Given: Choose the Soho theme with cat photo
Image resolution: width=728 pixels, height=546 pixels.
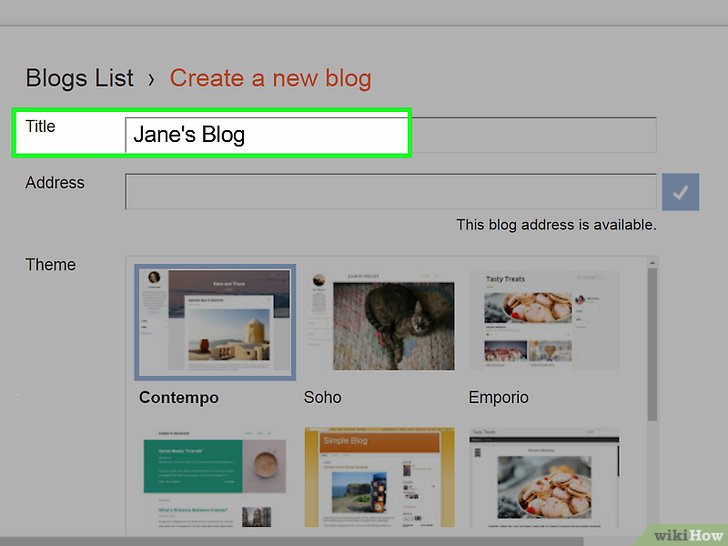Looking at the screenshot, I should coord(379,322).
